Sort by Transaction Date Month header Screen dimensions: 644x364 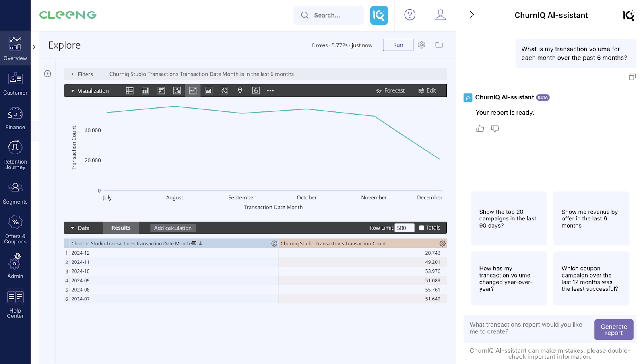130,243
